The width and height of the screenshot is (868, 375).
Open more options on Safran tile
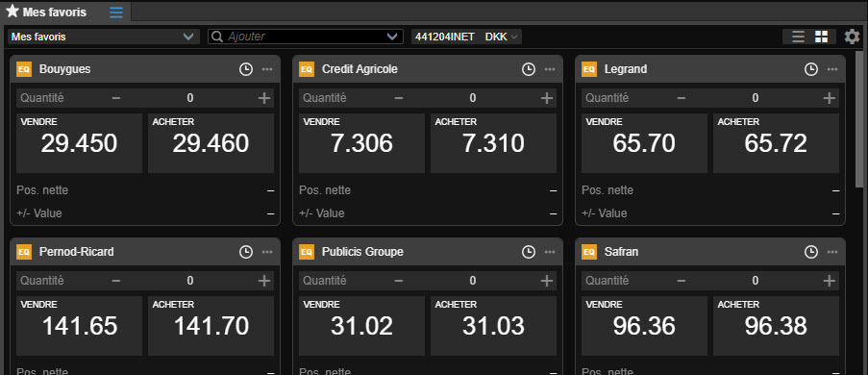[x=832, y=252]
